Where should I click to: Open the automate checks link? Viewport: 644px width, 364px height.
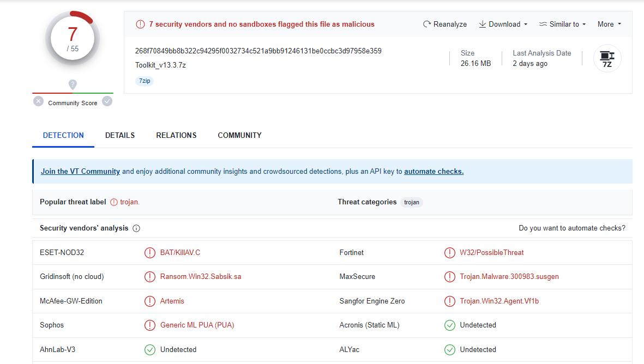pyautogui.click(x=434, y=171)
